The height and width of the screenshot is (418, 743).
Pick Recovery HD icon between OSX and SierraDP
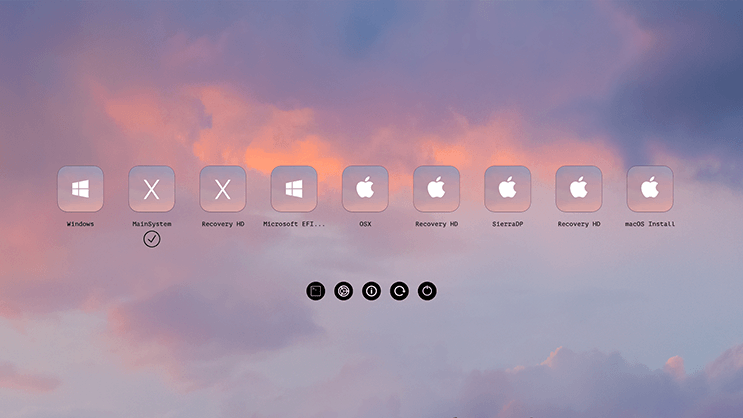[x=436, y=189]
